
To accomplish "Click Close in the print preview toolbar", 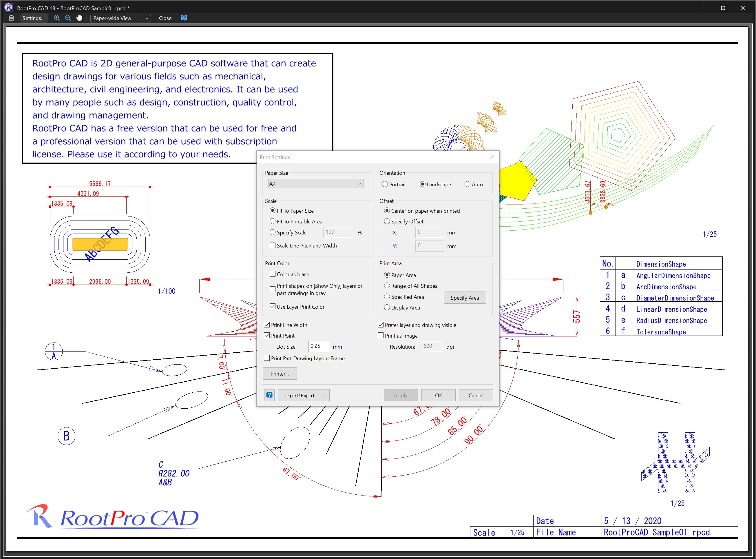I will (x=165, y=18).
